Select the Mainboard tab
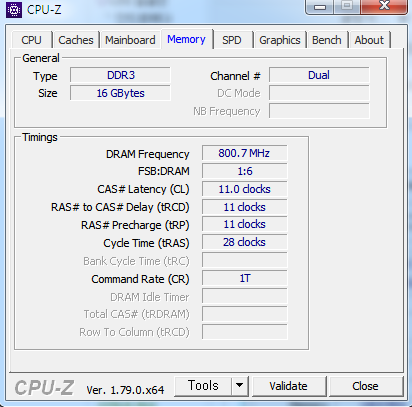The width and height of the screenshot is (412, 407). coord(130,40)
